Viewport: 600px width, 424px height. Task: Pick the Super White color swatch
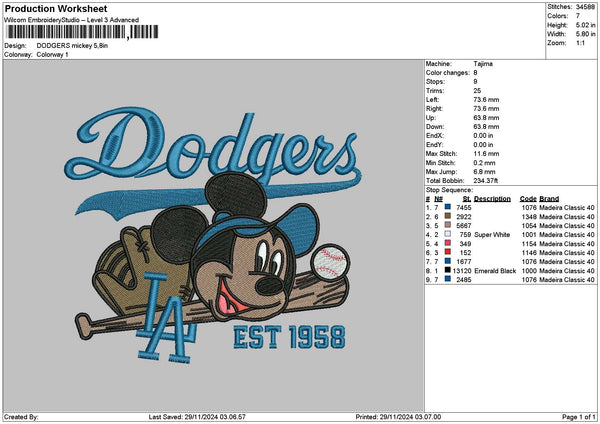(447, 234)
